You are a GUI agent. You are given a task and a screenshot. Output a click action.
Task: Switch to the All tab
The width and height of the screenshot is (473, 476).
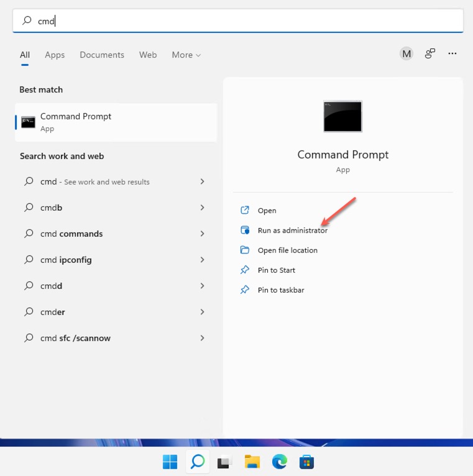coord(25,55)
